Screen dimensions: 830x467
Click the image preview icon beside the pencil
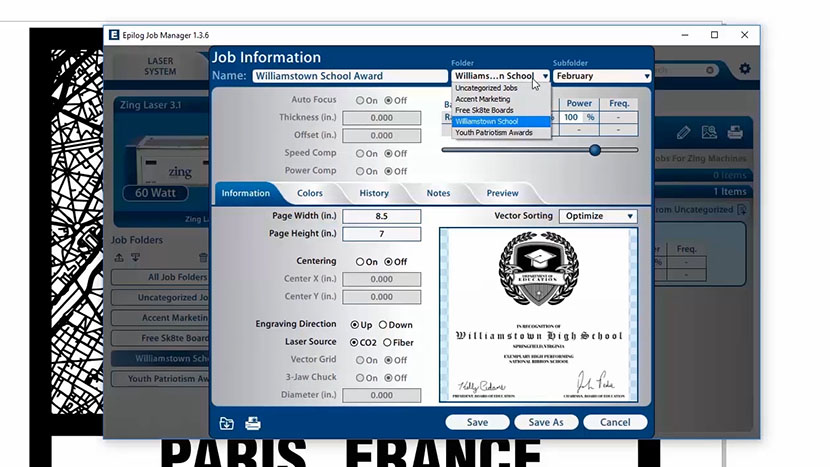(709, 132)
